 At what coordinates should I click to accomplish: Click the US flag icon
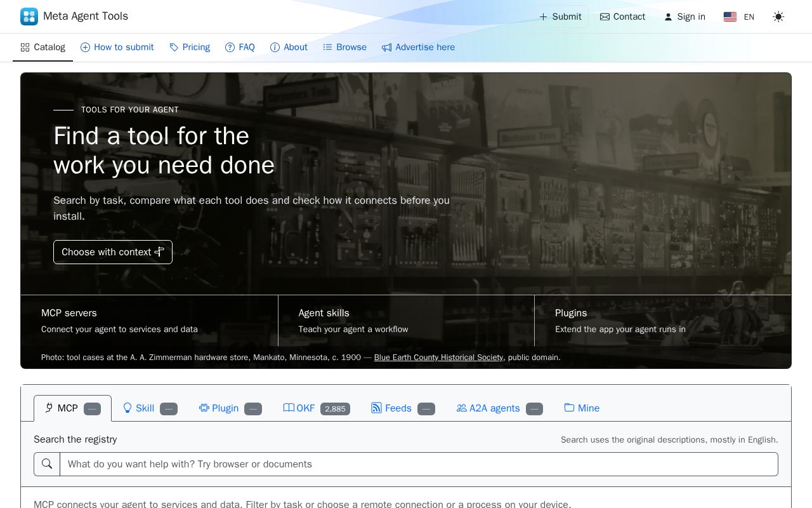click(x=730, y=17)
